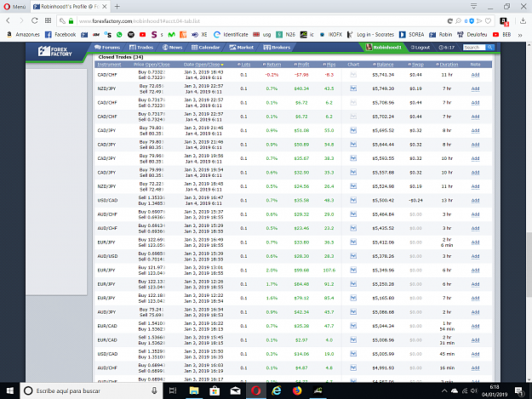
Task: Show more bookmarks with the overflow chevron
Action: (x=519, y=35)
